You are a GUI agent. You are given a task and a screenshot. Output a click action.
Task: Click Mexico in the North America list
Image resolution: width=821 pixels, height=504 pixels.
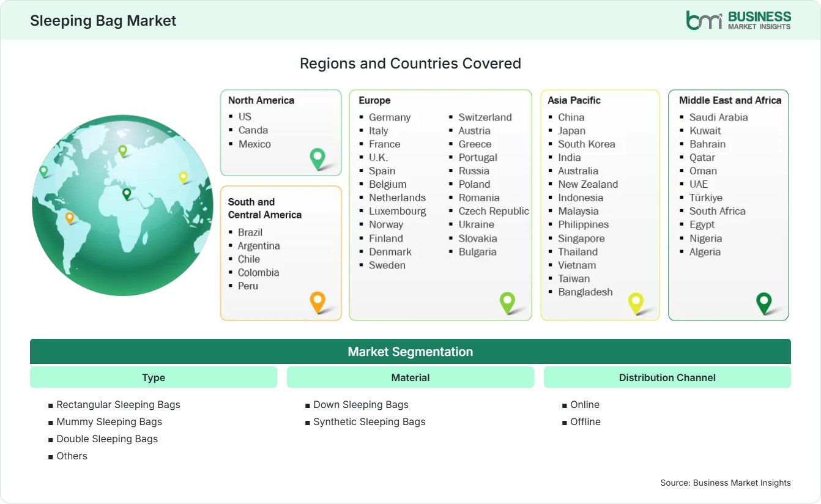coord(254,144)
